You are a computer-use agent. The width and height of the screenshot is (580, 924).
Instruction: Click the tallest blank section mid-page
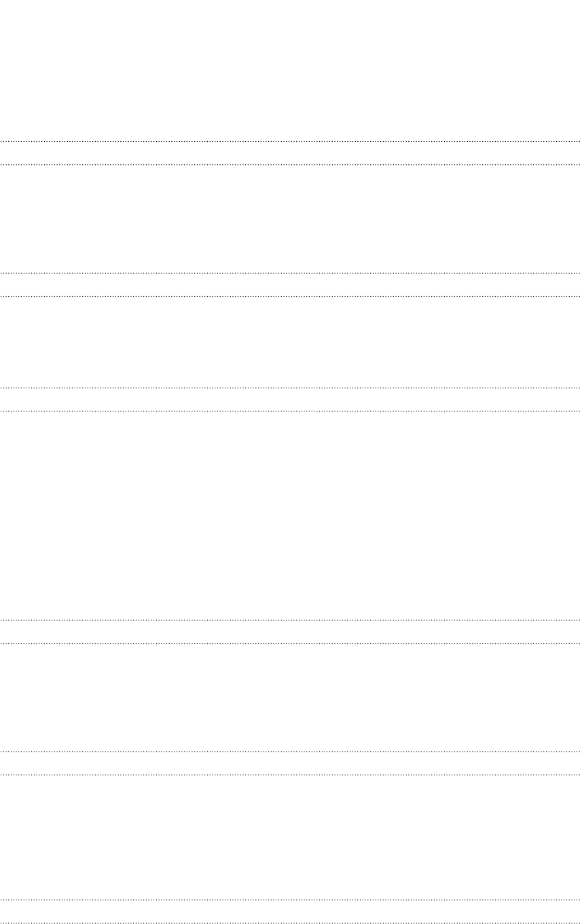pyautogui.click(x=290, y=515)
